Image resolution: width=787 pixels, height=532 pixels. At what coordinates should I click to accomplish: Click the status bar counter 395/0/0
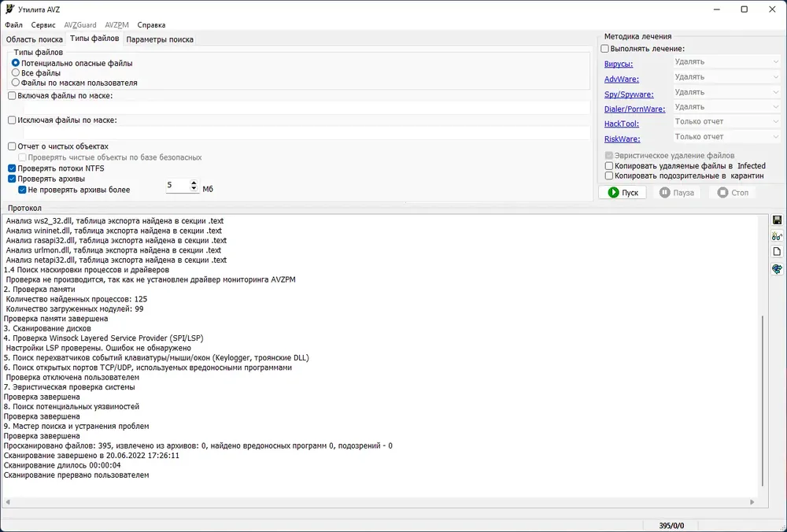tap(671, 526)
